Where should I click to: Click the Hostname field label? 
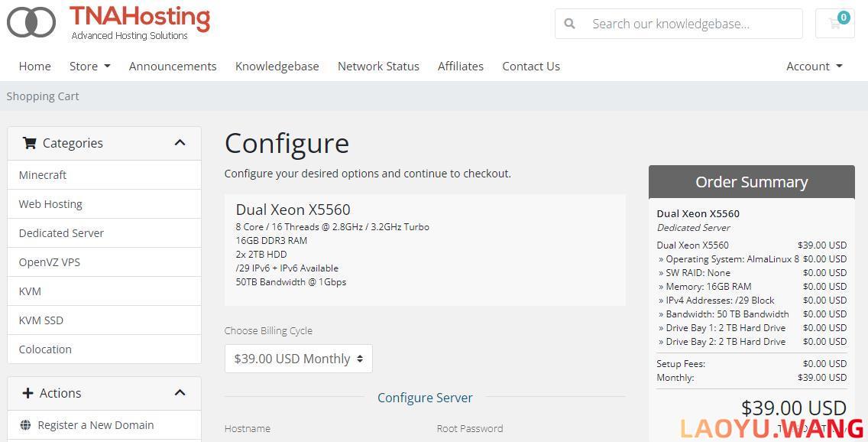coord(248,429)
